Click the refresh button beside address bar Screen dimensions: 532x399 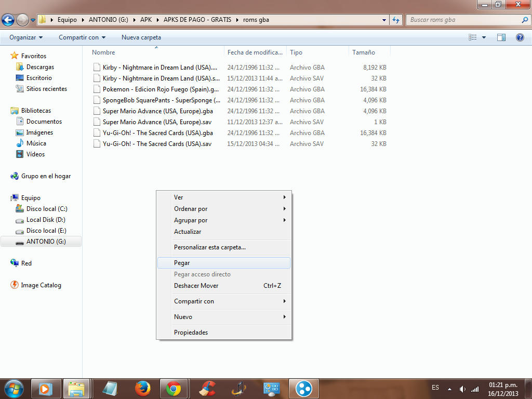396,20
